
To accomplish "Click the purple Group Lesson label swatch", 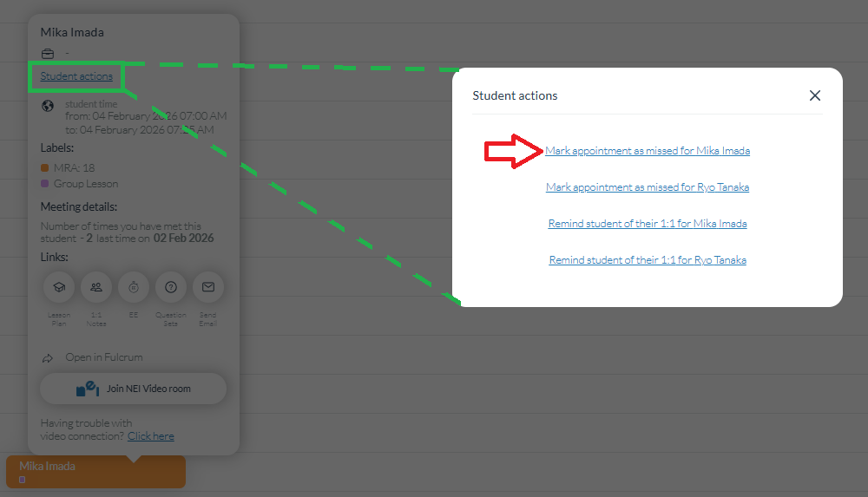I will click(45, 184).
